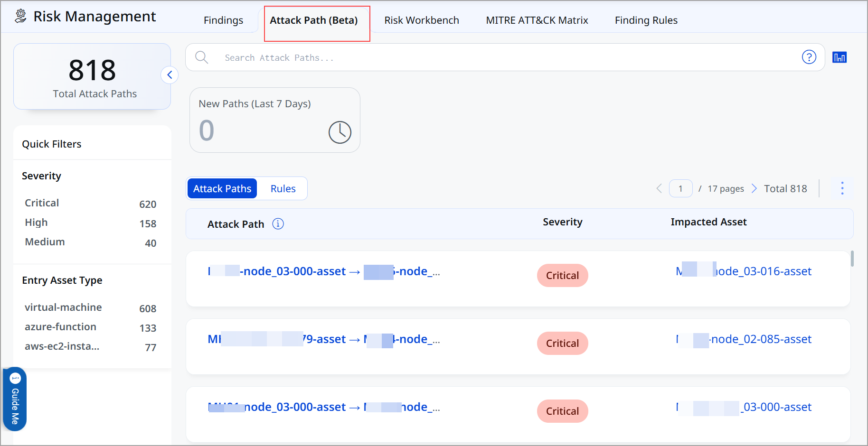This screenshot has height=446, width=868.
Task: Click the Impacted Asset column header
Action: coord(708,222)
